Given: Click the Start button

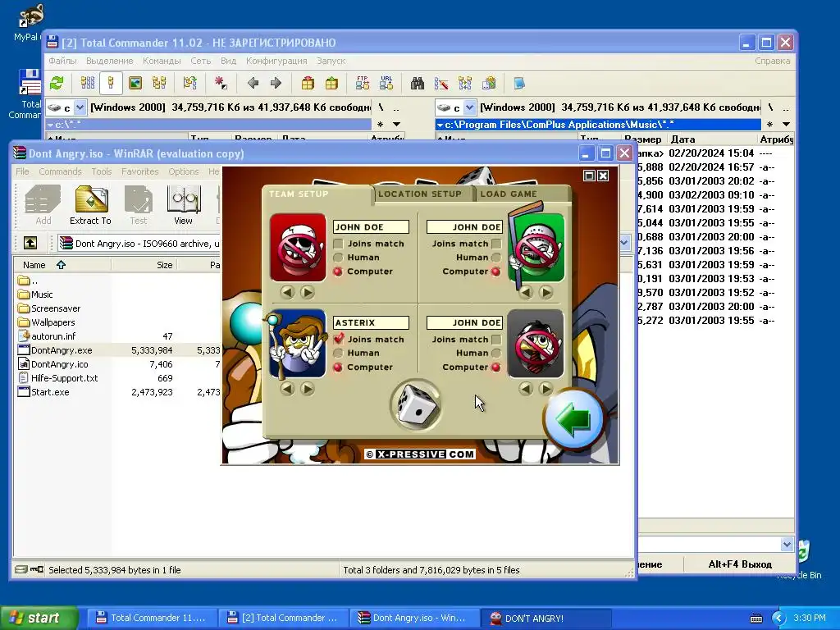Looking at the screenshot, I should click(x=39, y=618).
